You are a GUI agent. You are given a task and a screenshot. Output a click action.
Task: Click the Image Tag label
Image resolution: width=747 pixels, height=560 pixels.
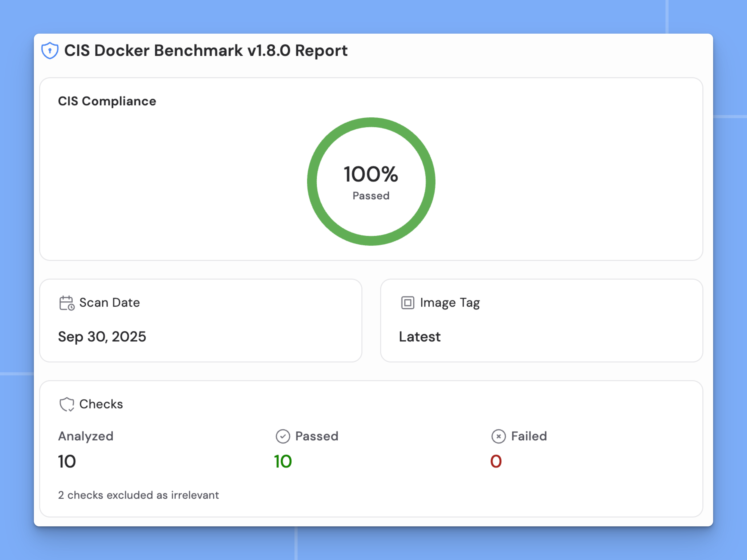pos(449,303)
